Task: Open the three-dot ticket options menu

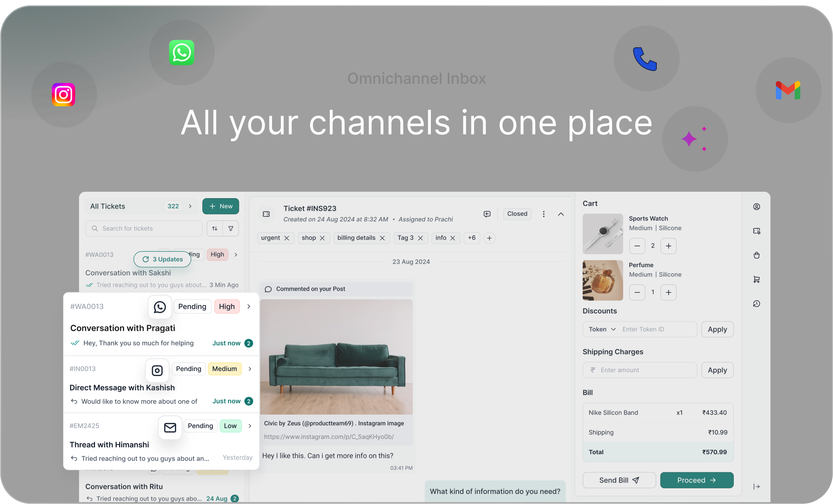Action: point(544,214)
